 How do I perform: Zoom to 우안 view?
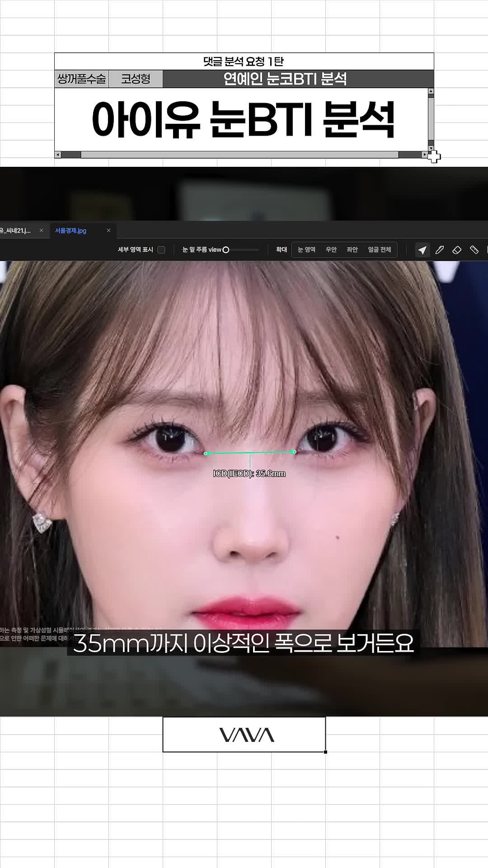(x=331, y=250)
